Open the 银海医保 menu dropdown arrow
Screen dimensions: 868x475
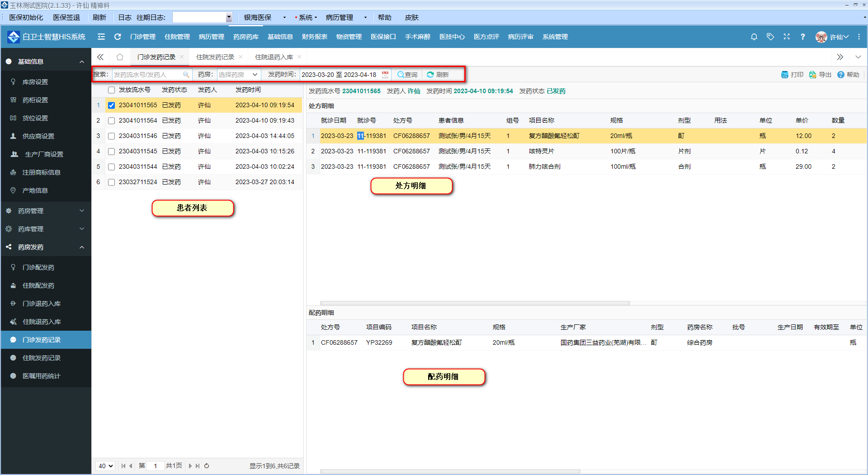point(284,18)
